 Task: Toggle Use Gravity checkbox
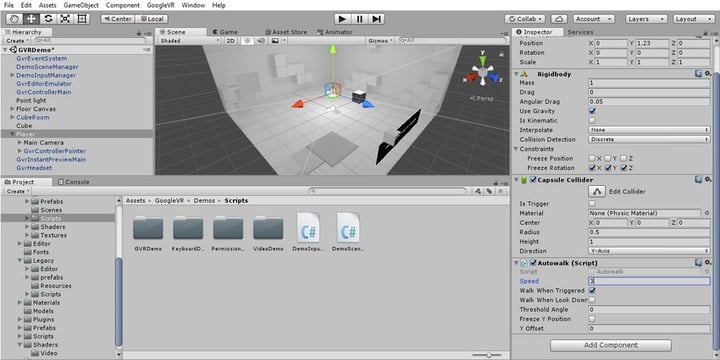click(x=592, y=111)
